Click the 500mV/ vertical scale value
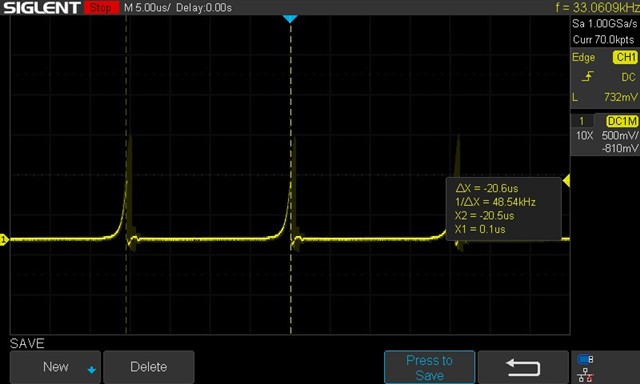640x384 pixels. tap(620, 135)
